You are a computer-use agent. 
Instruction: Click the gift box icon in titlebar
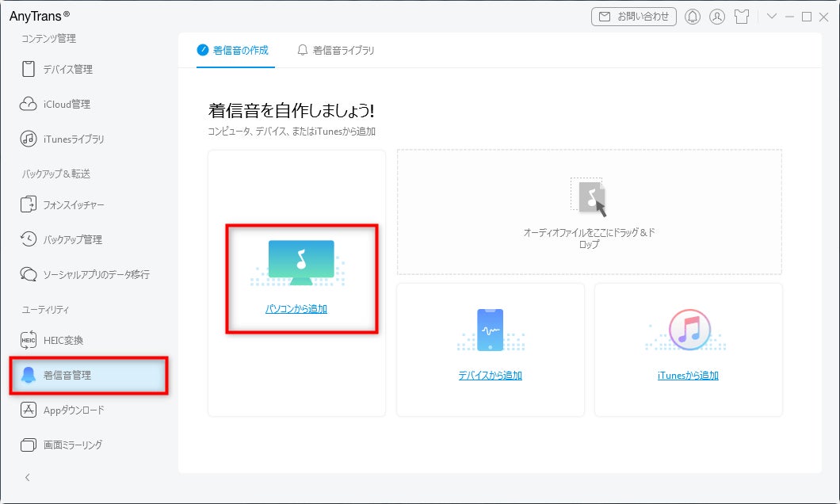[742, 16]
